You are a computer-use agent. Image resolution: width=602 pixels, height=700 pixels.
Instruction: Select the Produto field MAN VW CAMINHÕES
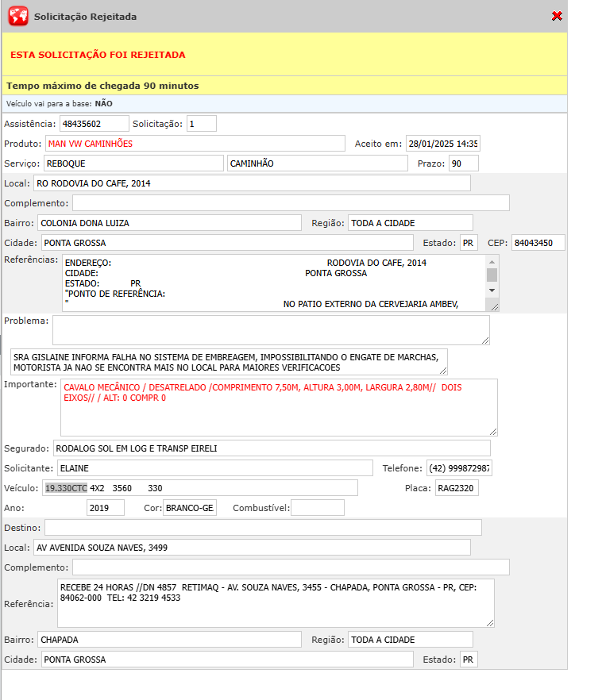click(195, 144)
